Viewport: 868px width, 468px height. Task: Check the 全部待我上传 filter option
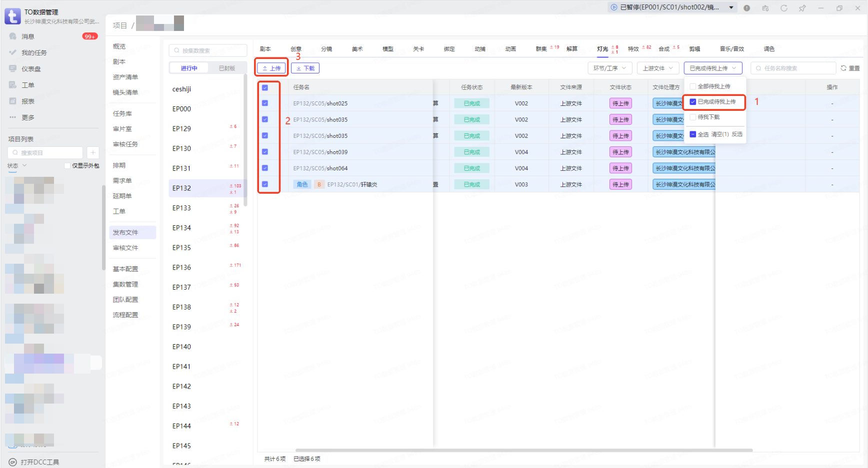[x=693, y=86]
